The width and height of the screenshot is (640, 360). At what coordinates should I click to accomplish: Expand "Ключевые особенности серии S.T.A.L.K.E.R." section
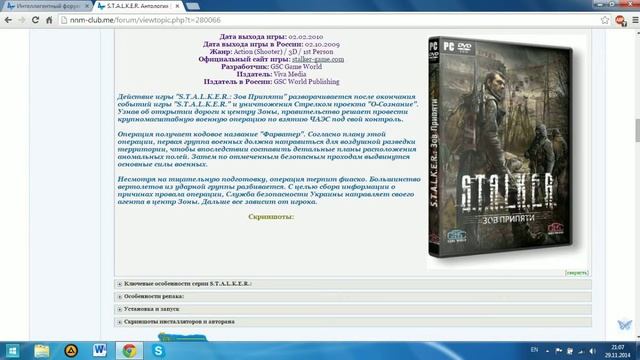(x=353, y=284)
